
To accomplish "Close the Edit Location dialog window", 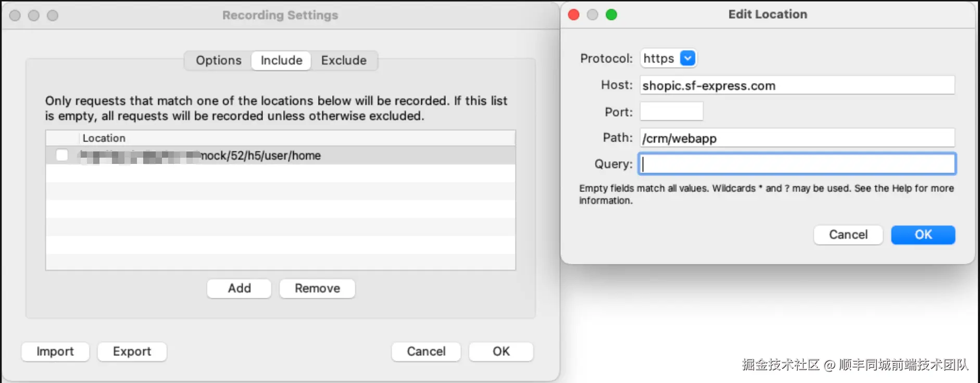I will coord(574,15).
